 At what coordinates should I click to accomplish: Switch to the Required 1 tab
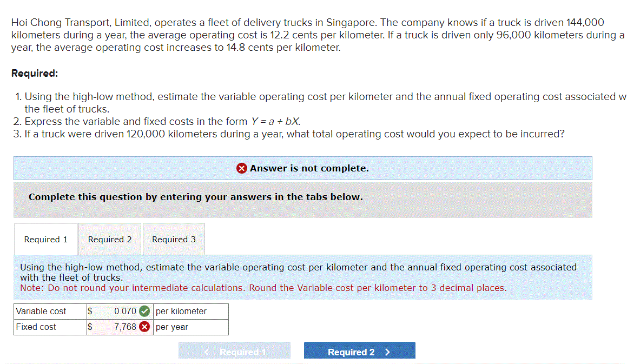coord(45,239)
